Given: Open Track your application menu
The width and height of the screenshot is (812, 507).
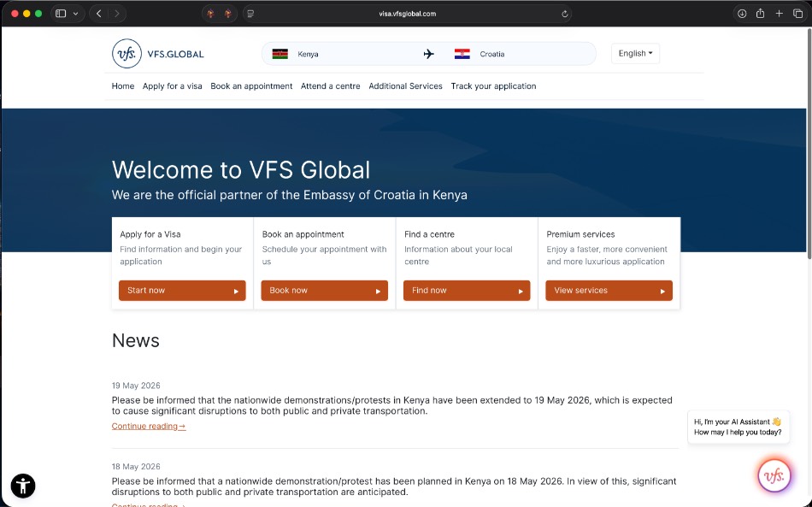Looking at the screenshot, I should [x=493, y=86].
